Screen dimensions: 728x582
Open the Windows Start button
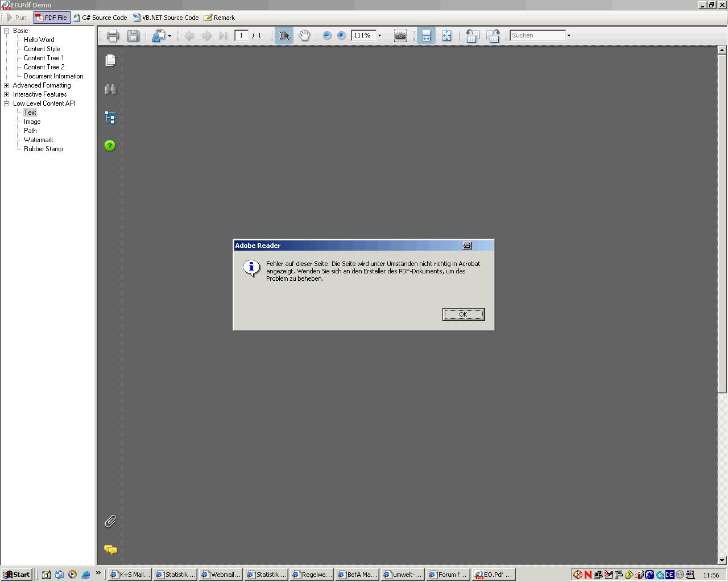pyautogui.click(x=16, y=575)
